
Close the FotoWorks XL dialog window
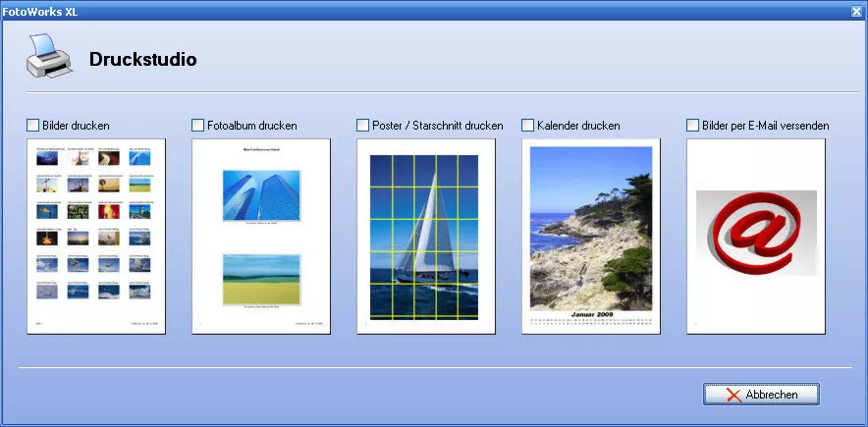857,9
